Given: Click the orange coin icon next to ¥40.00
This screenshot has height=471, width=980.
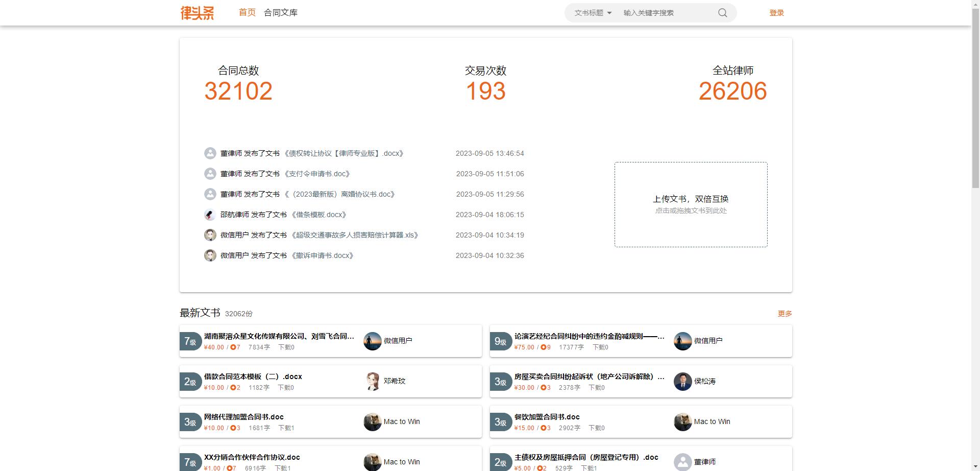Looking at the screenshot, I should 233,347.
